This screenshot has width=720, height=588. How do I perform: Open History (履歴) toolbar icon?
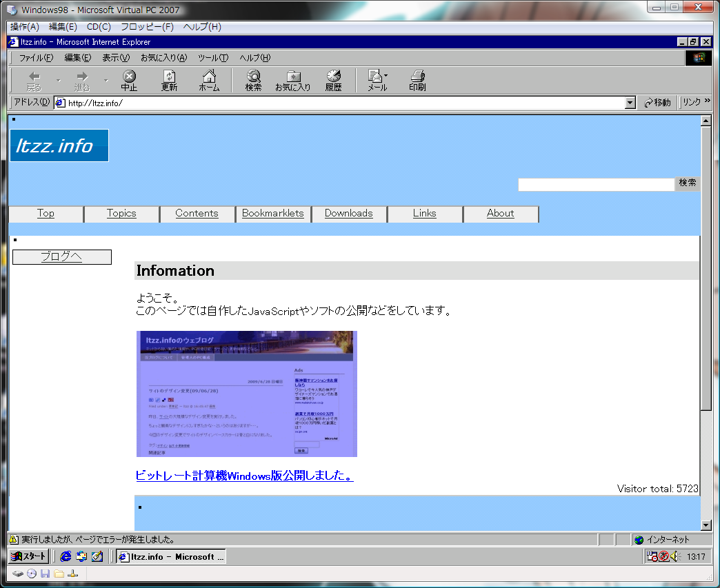coord(333,81)
